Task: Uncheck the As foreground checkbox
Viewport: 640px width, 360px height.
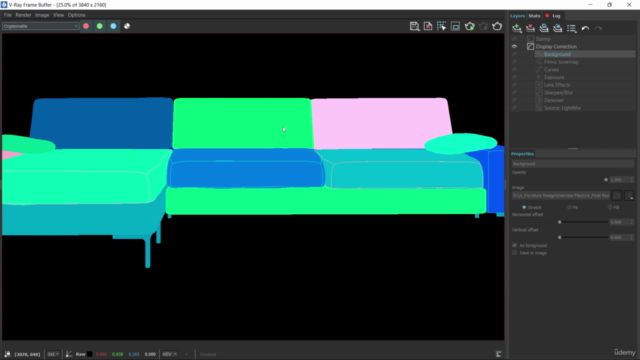Action: (514, 245)
